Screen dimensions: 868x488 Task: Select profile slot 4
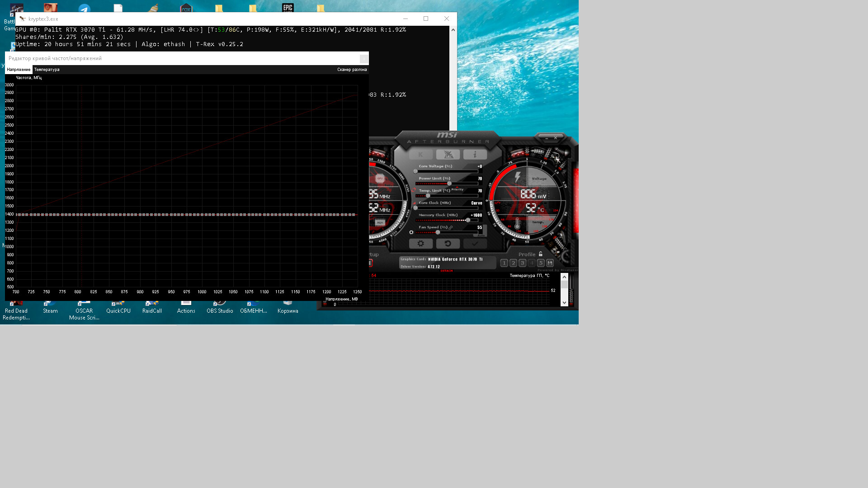point(532,263)
